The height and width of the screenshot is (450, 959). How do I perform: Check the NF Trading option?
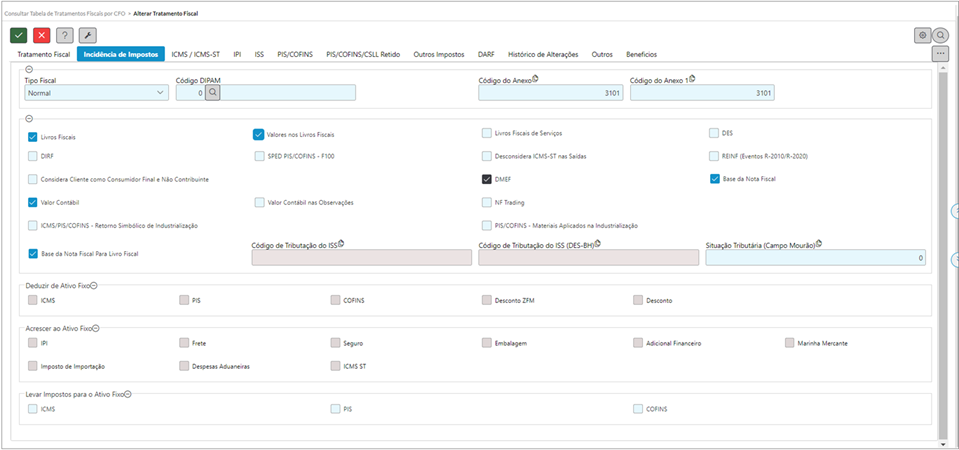[486, 202]
